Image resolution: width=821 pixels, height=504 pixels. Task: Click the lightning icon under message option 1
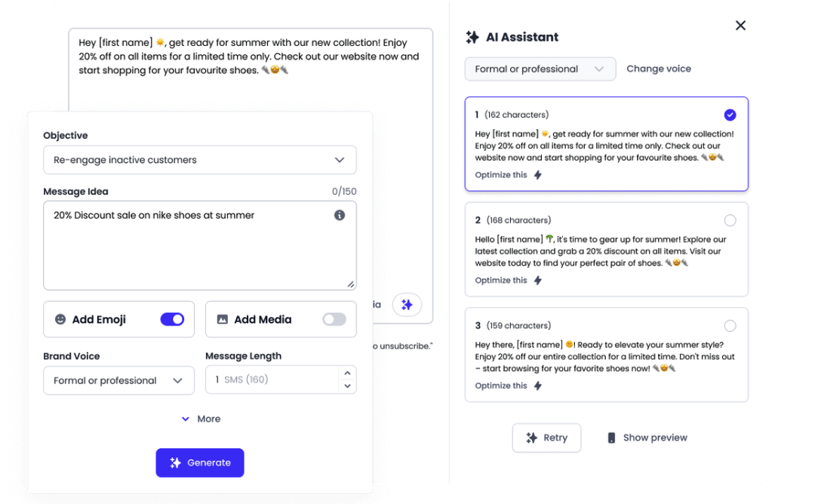(538, 175)
